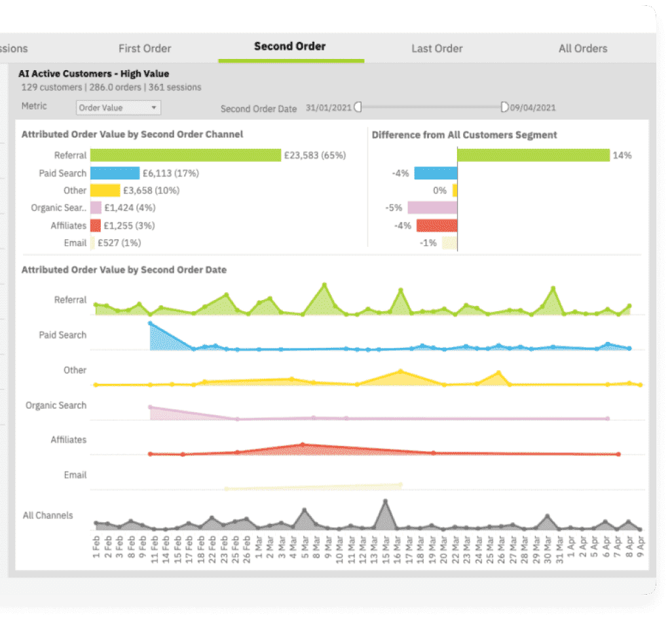
Task: Open the Order Value metric dropdown
Action: [119, 107]
